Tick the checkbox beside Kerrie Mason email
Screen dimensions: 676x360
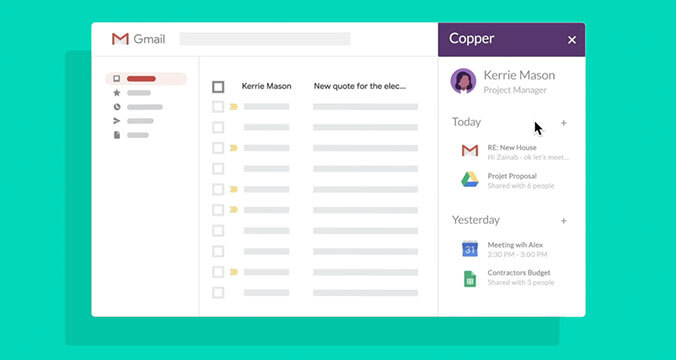click(218, 87)
